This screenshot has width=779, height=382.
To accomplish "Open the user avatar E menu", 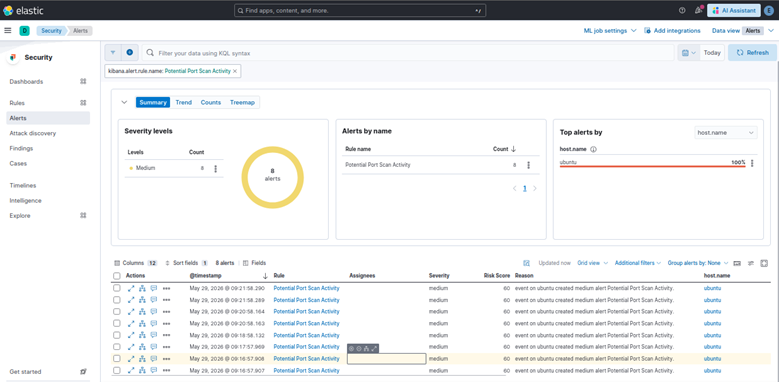I will [768, 10].
